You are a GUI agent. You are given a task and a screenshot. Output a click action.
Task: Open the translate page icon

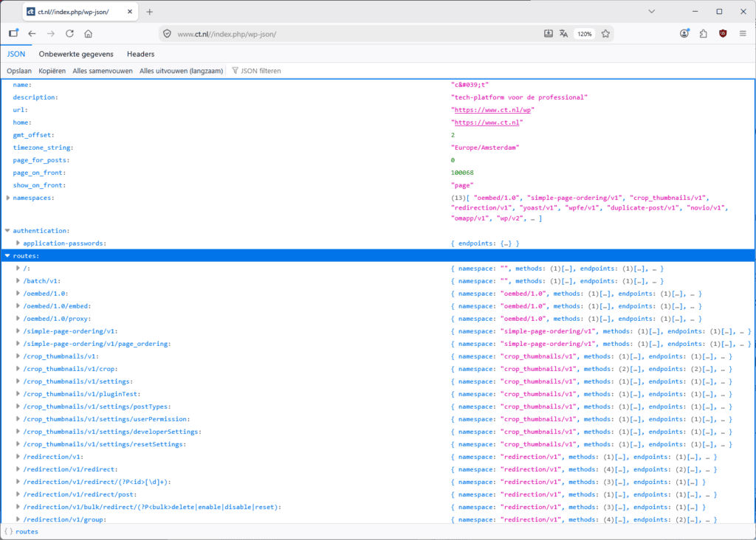tap(563, 34)
